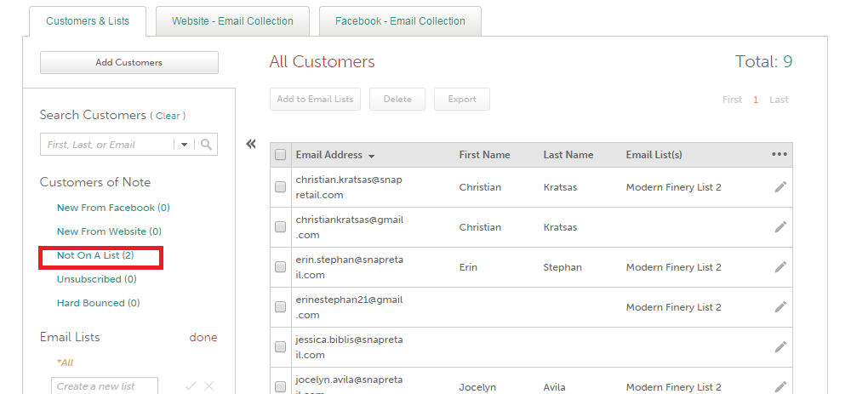
Task: Edit christian.kratsas@snapretail.com with pencil icon
Action: coord(780,187)
